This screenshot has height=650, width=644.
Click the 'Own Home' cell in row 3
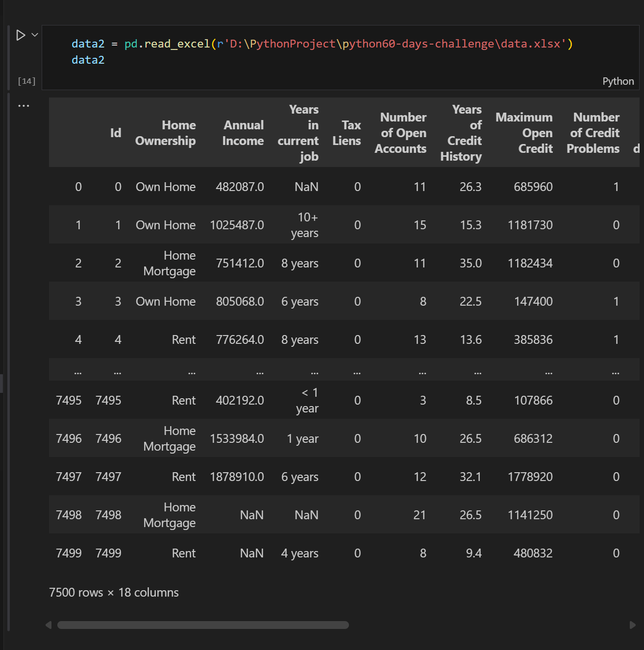[x=166, y=302]
